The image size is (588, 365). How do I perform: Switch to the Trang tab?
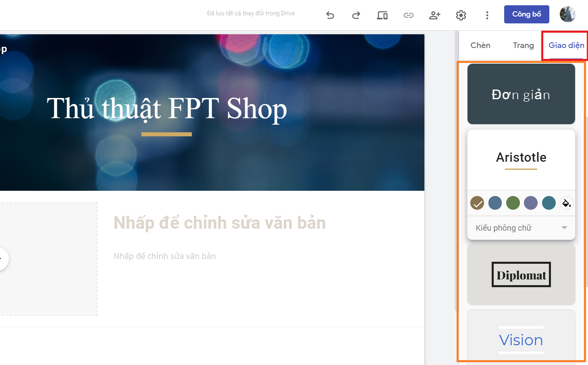523,45
